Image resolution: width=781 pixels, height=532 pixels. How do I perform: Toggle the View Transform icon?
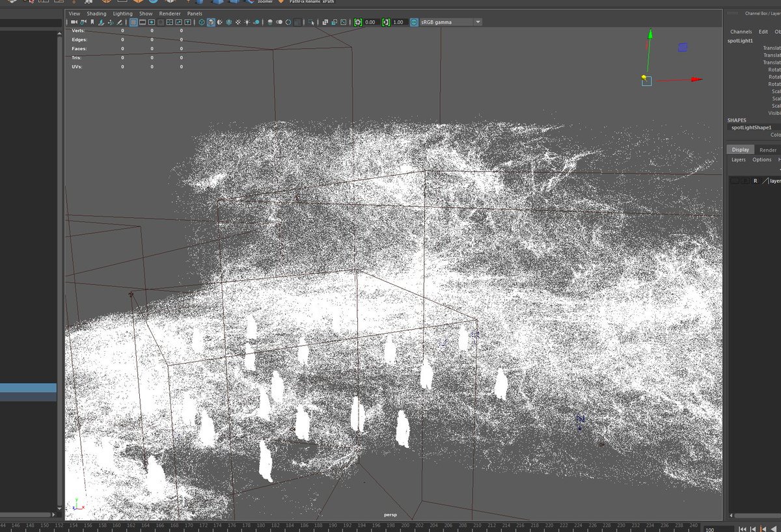[x=414, y=22]
